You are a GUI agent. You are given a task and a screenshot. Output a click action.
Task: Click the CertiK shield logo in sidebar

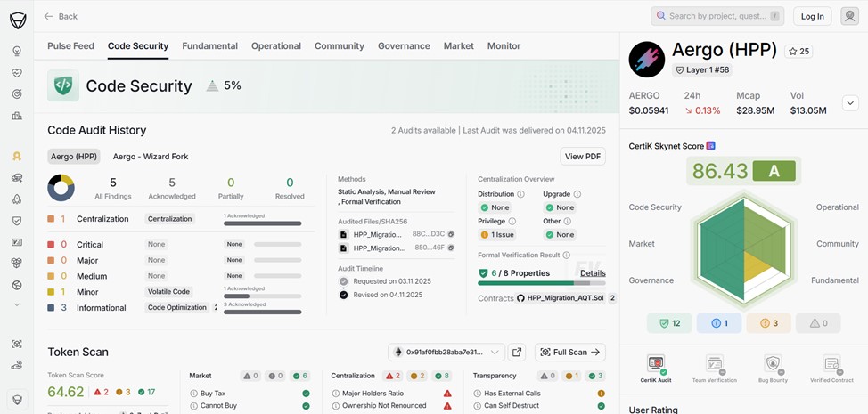pyautogui.click(x=17, y=20)
